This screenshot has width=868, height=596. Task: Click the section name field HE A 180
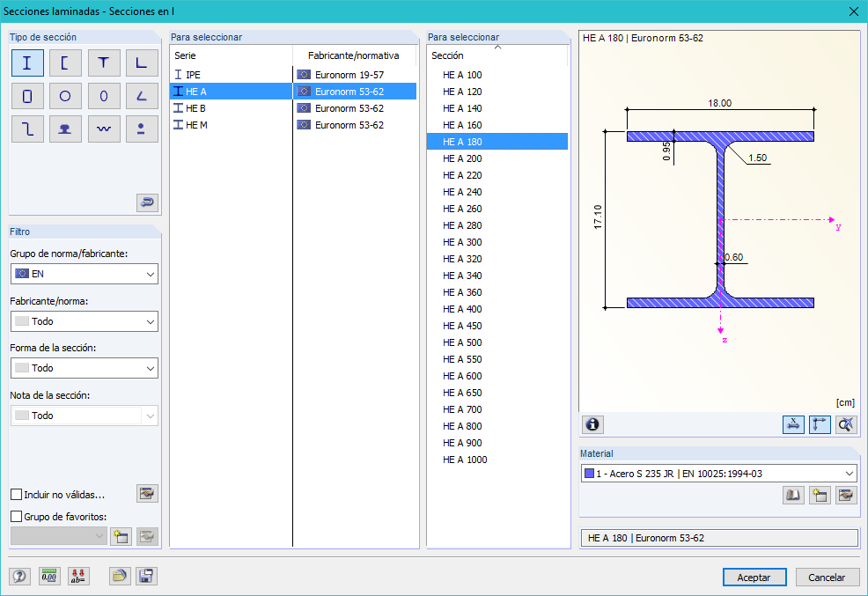pyautogui.click(x=719, y=538)
